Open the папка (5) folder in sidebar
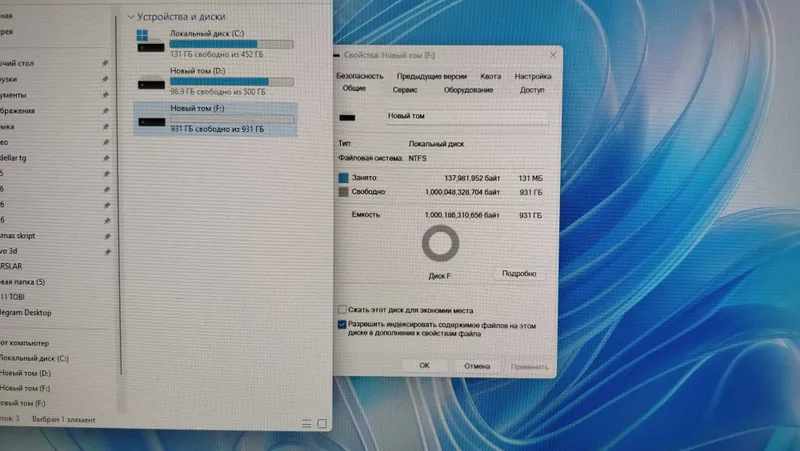800x451 pixels. coord(22,282)
